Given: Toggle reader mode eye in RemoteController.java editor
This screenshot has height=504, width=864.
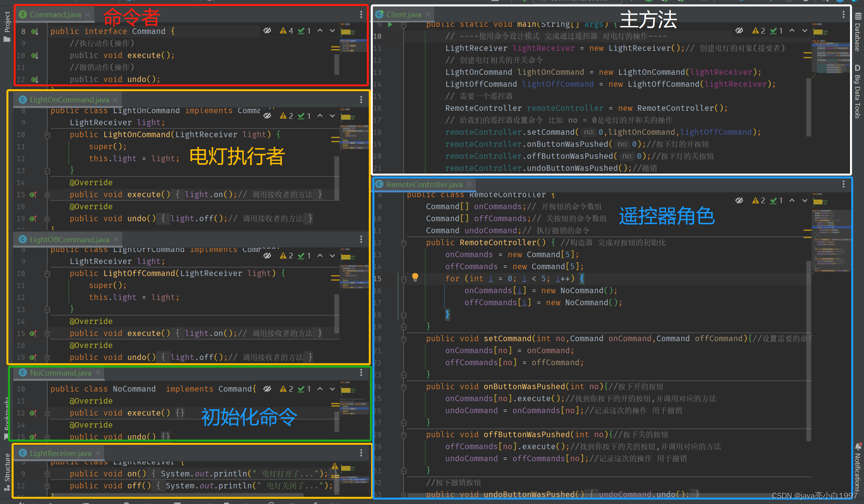Looking at the screenshot, I should coord(739,200).
